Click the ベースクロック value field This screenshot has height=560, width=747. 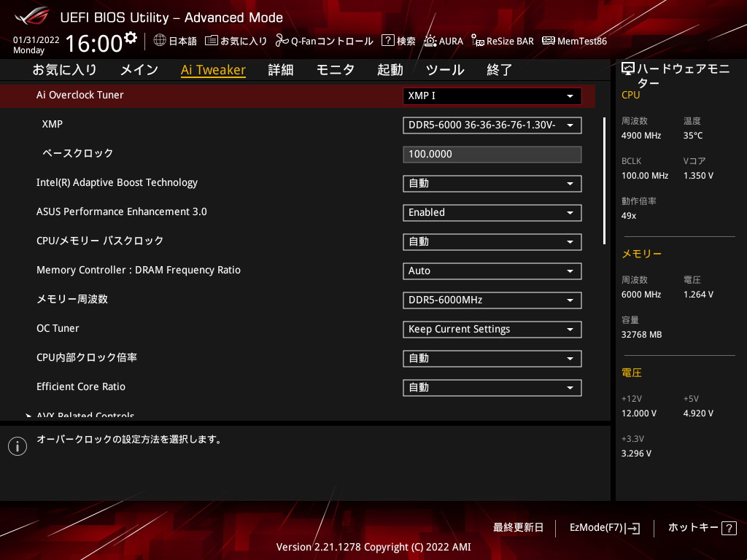point(492,155)
